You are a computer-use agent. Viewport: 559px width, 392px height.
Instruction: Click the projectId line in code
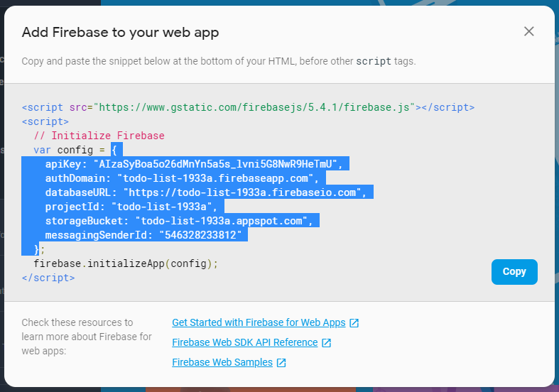point(131,207)
